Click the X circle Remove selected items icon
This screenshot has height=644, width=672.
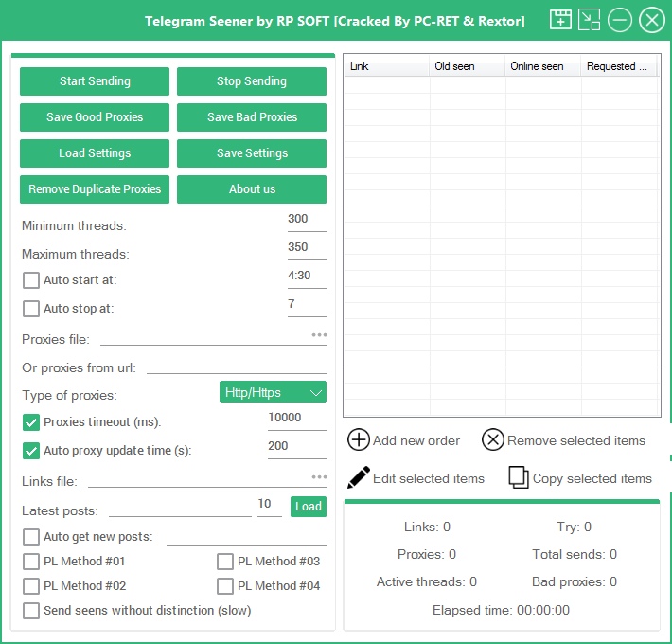493,439
